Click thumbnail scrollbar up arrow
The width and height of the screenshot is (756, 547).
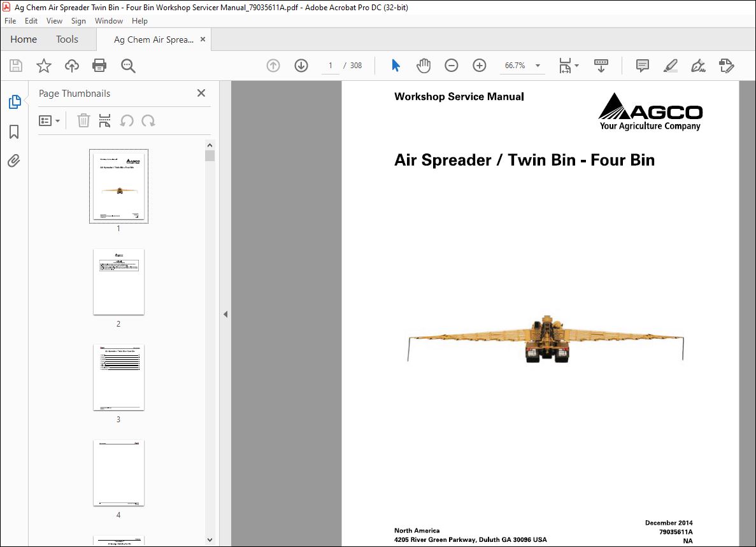pos(210,145)
